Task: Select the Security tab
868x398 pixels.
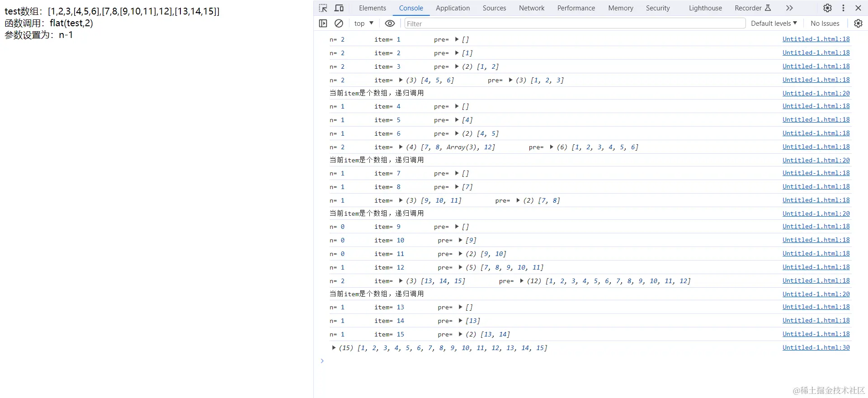Action: click(658, 8)
